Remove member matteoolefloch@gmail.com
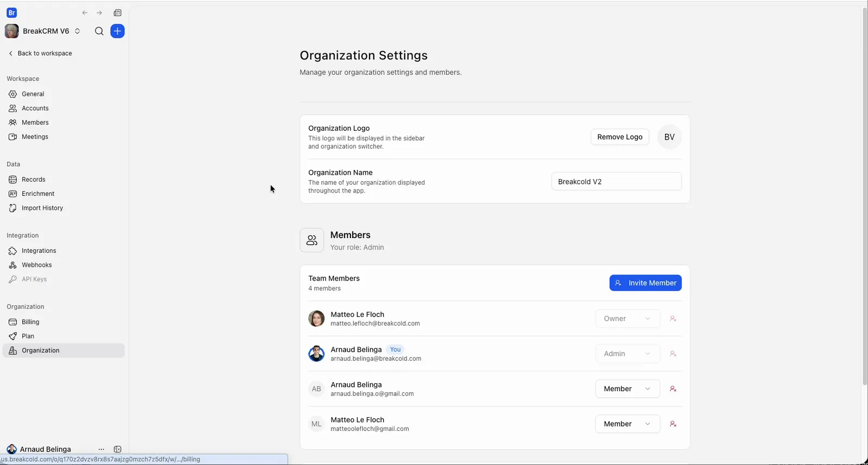 pyautogui.click(x=673, y=424)
